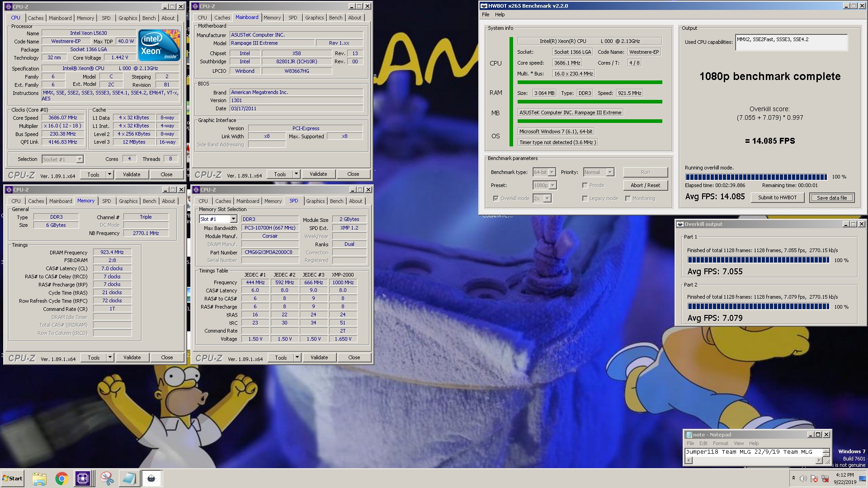Click into the Notepad text area

pos(754,452)
